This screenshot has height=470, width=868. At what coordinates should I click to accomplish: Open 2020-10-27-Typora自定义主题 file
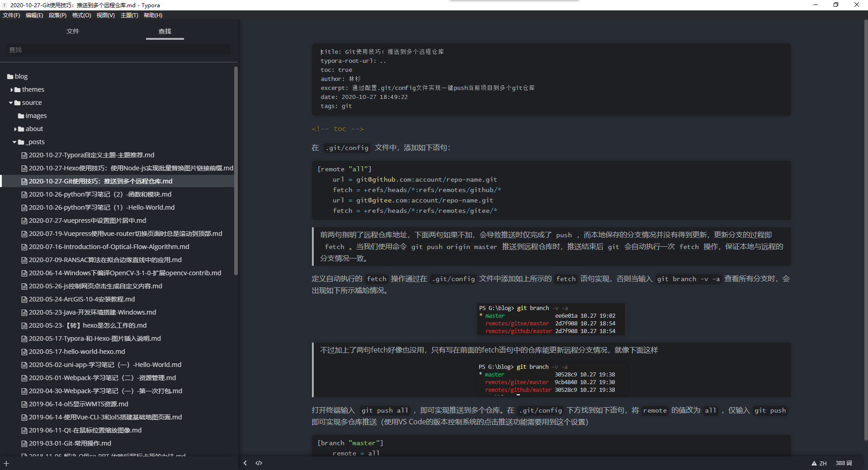[91, 155]
